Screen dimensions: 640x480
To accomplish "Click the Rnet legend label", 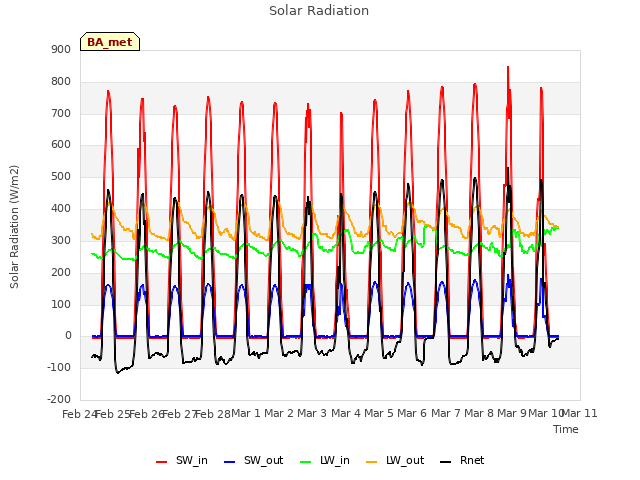I will 472,460.
